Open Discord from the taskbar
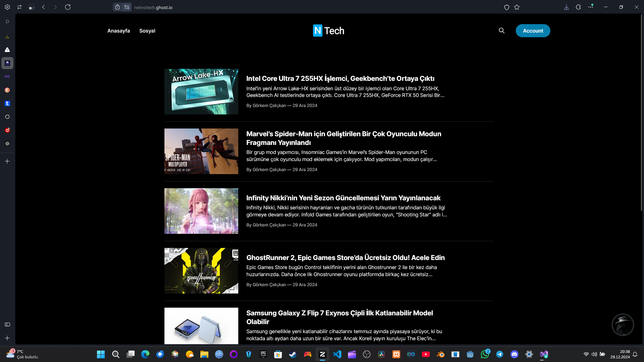The image size is (644, 362). pyautogui.click(x=514, y=354)
